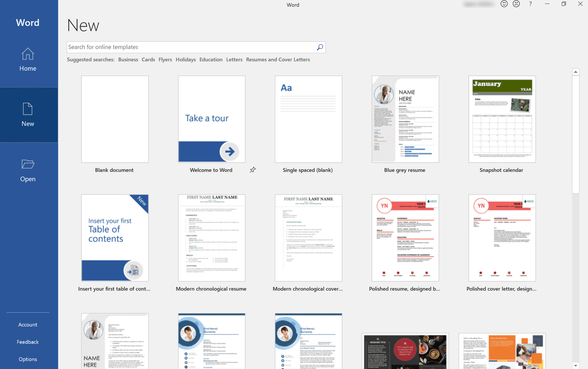Select Holidays from suggested searches

point(185,59)
